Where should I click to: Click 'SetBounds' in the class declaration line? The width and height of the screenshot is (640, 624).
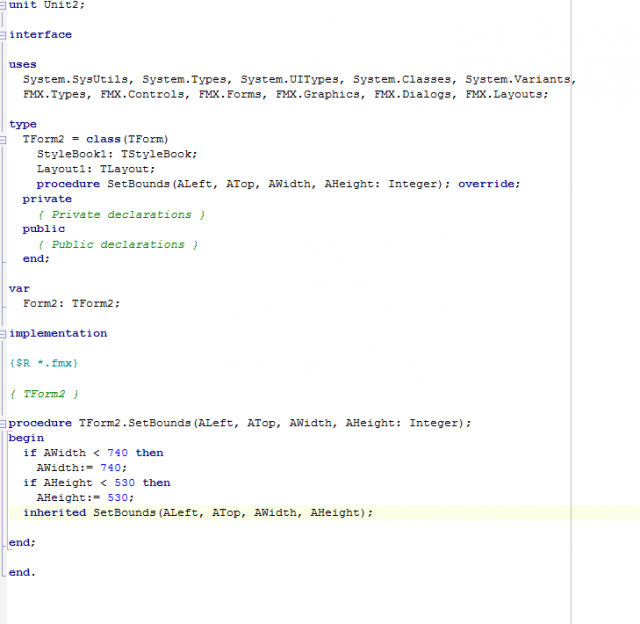(138, 184)
